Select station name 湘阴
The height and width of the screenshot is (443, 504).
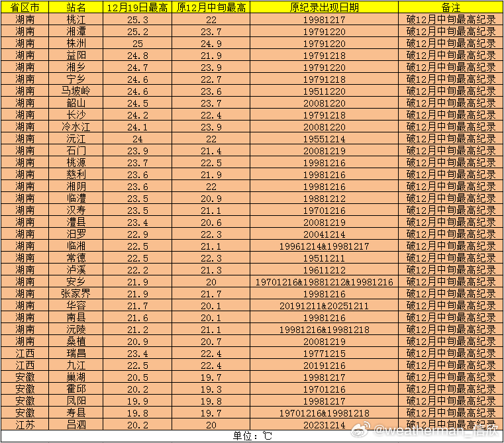76,187
